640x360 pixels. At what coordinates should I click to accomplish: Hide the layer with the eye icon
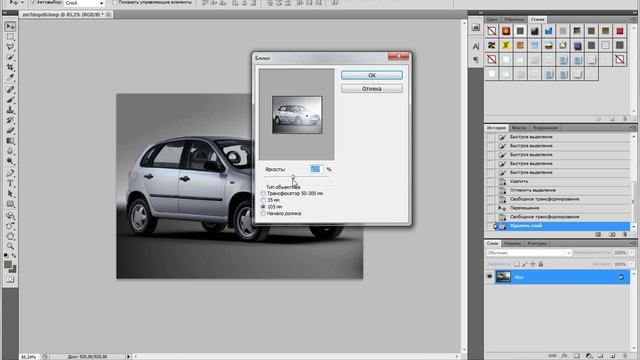[x=489, y=277]
